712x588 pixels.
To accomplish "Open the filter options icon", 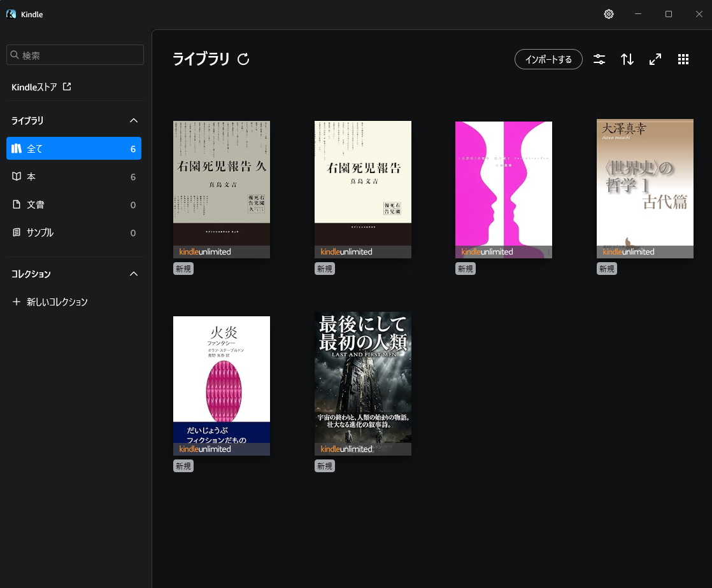I will point(599,59).
